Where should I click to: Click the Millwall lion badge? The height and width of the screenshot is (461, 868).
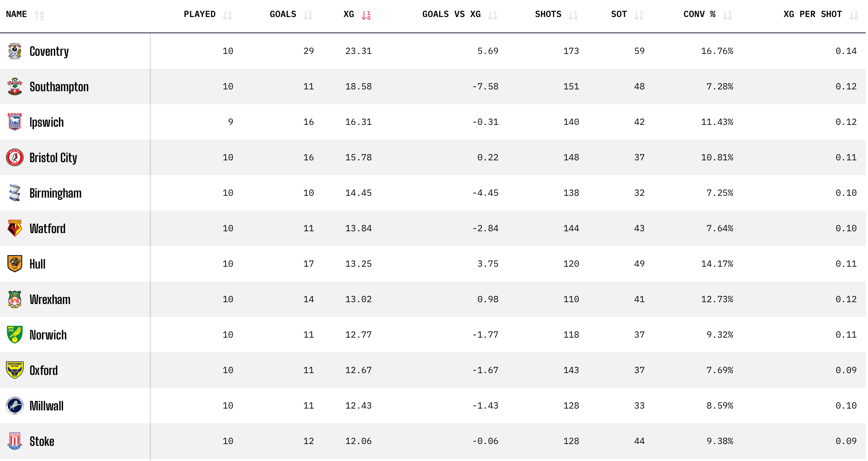(x=15, y=406)
